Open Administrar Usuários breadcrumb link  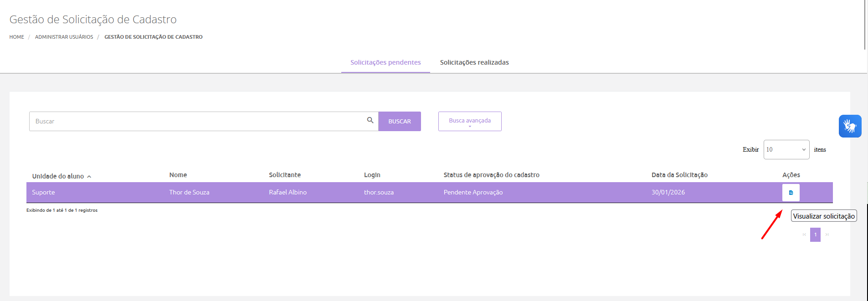[x=64, y=37]
